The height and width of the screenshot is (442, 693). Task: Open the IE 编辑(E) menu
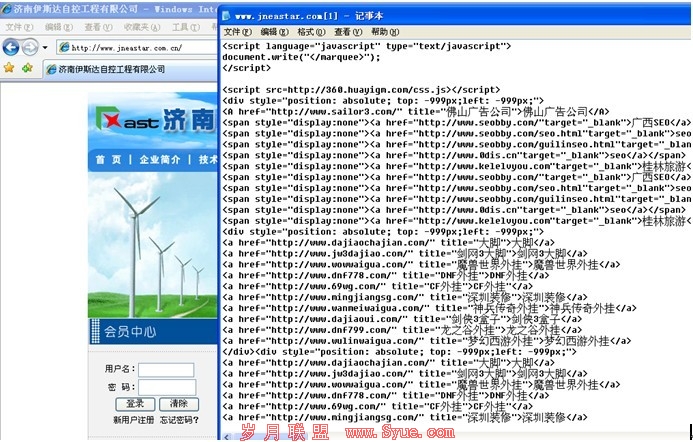59,27
